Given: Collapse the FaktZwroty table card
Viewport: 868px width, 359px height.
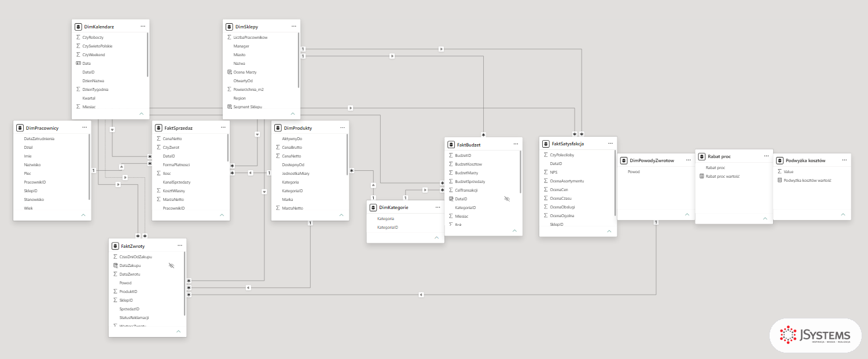Looking at the screenshot, I should tap(178, 332).
